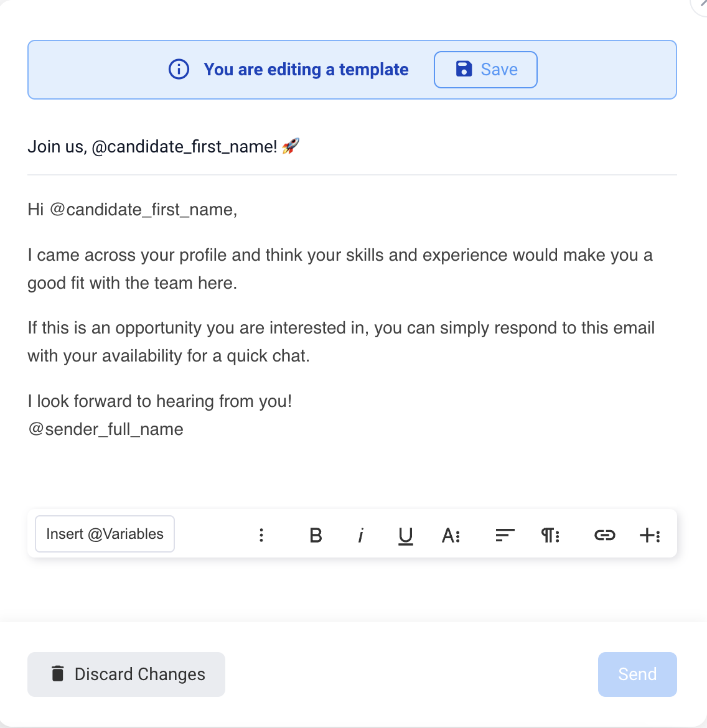Expand the plus insert-more menu
Screen dimensions: 707x728
pos(650,535)
